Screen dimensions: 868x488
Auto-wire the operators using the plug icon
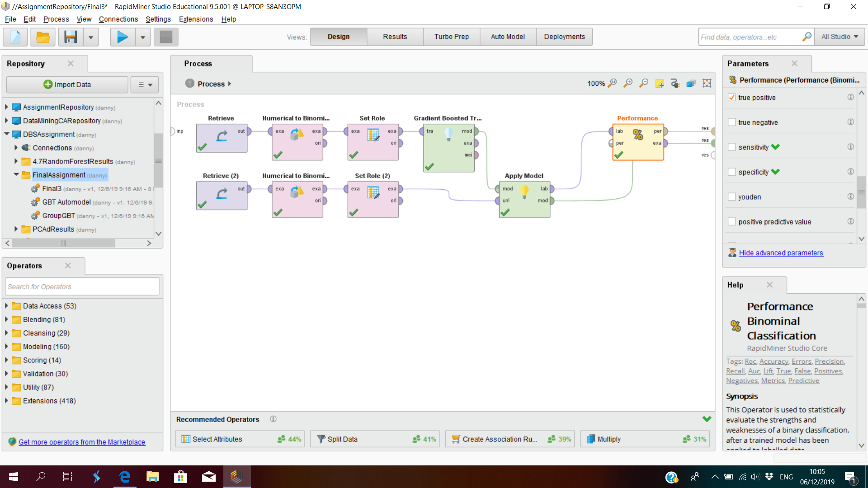pyautogui.click(x=675, y=84)
